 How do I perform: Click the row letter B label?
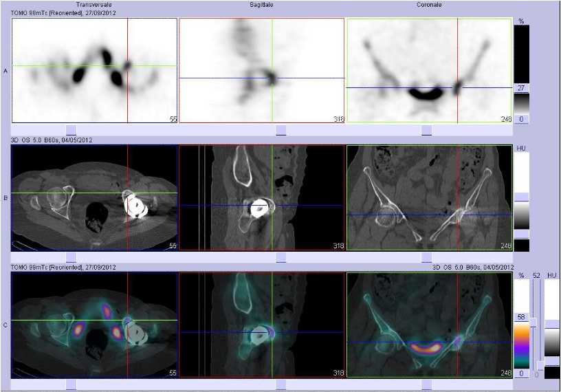(x=5, y=197)
